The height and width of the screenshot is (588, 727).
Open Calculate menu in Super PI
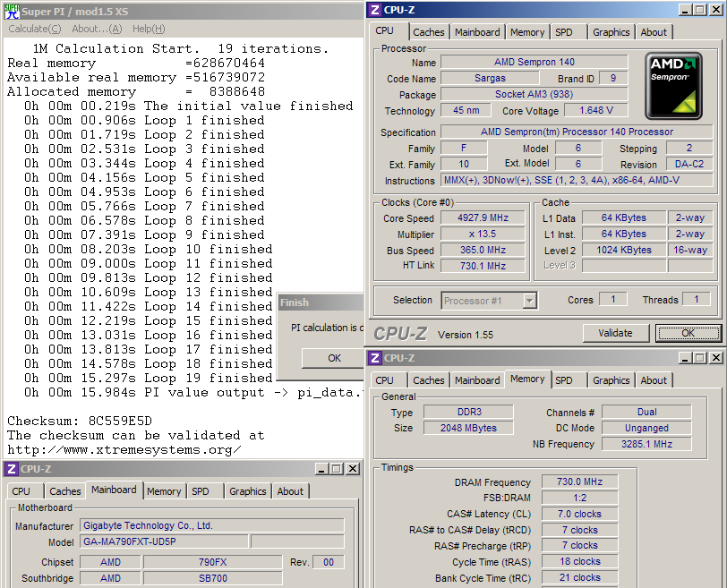[x=35, y=29]
